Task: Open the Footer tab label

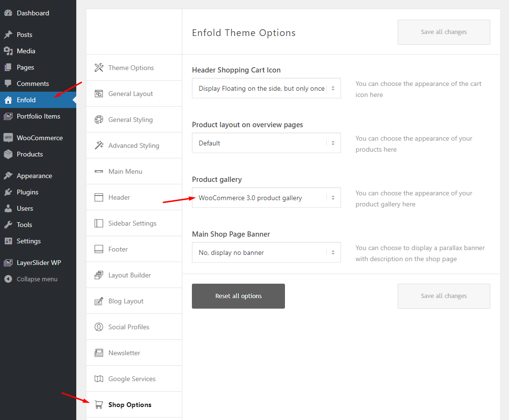Action: (x=118, y=249)
